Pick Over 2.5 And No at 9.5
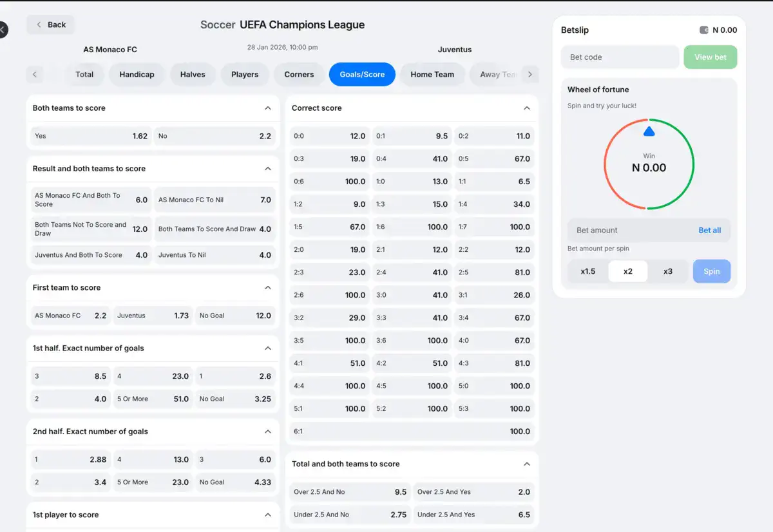Image resolution: width=773 pixels, height=532 pixels. pyautogui.click(x=350, y=492)
